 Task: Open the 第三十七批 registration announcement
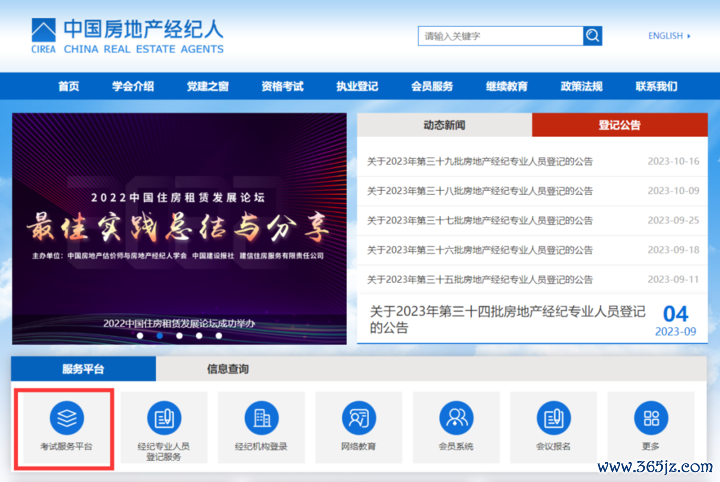point(480,220)
